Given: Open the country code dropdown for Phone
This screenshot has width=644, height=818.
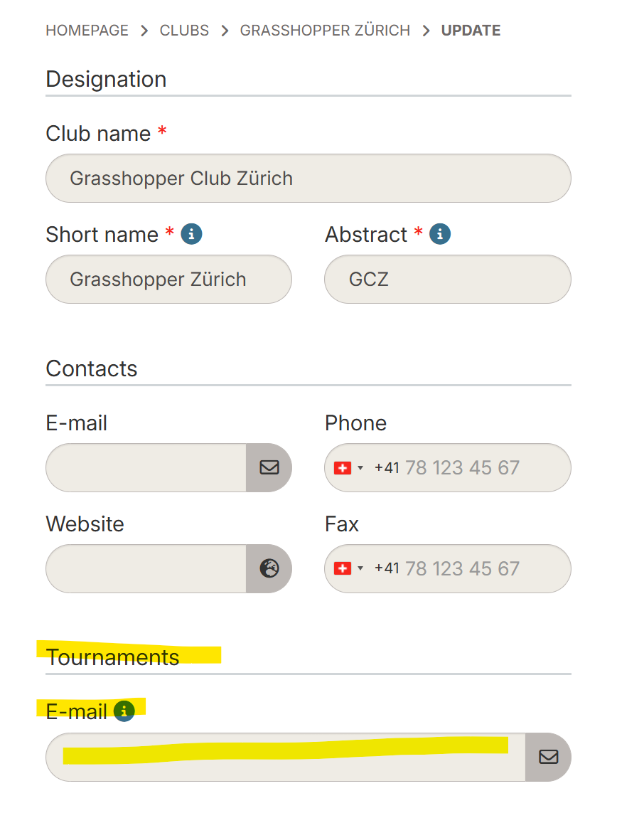Looking at the screenshot, I should click(360, 467).
